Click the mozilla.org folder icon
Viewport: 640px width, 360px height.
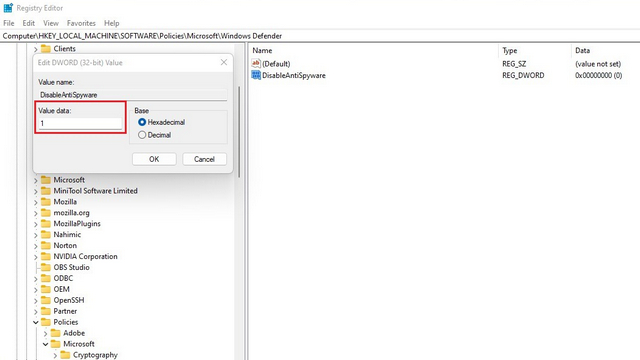46,213
